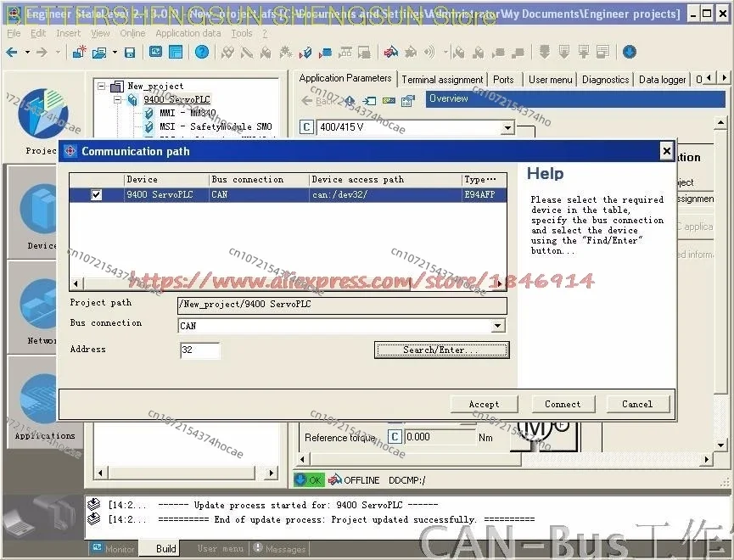Close the Communication path dialog
Image resolution: width=734 pixels, height=560 pixels.
(x=667, y=151)
